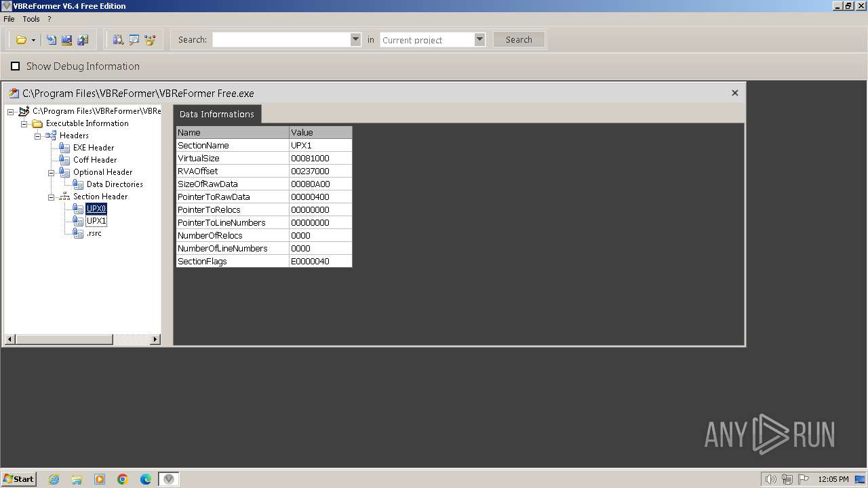Collapse the Optional Header node
Image resolution: width=868 pixels, height=488 pixels.
(x=51, y=172)
